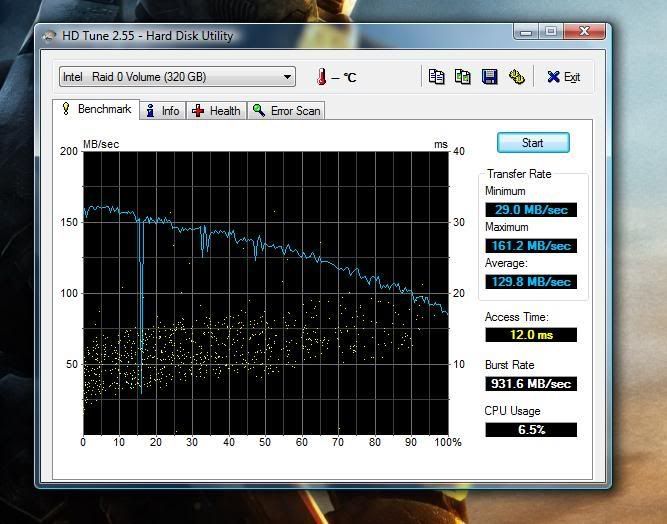
Task: Click the CPU Usage value 6.5%
Action: click(x=531, y=430)
